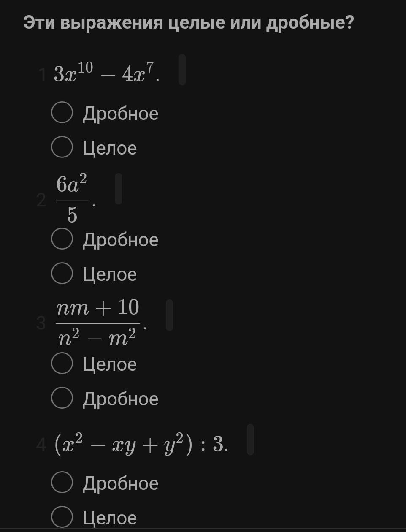This screenshot has width=406, height=532.
Task: Click the fraction nm + 10 over n² − m²
Action: click(98, 323)
